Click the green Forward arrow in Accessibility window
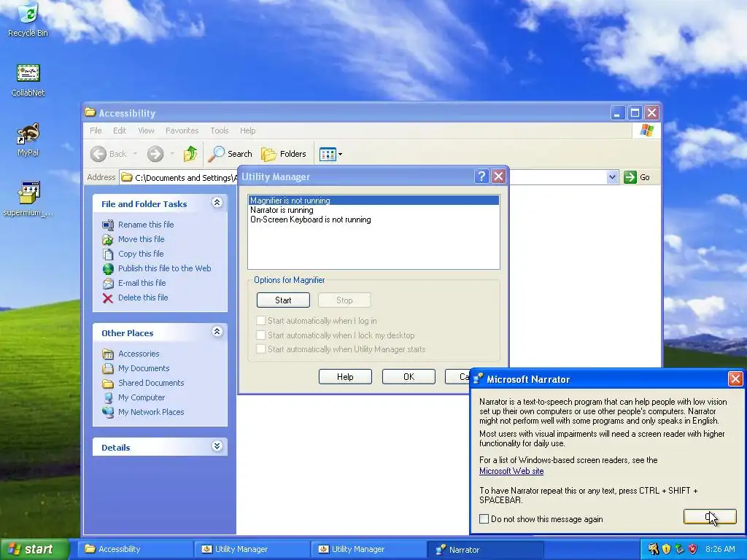This screenshot has width=747, height=560. click(x=155, y=154)
